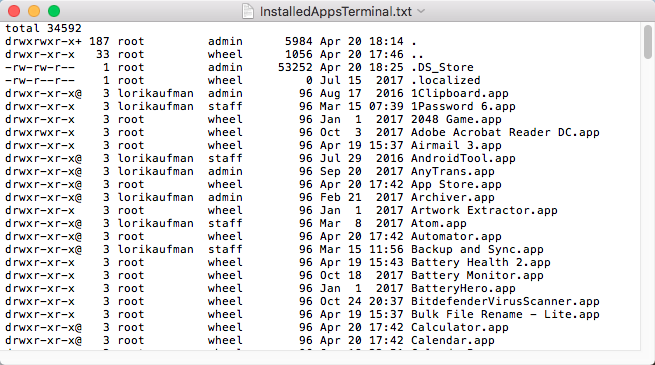Open the title dropdown chevron beside InstalledAppsTerminal.txt
The height and width of the screenshot is (365, 655).
point(421,11)
